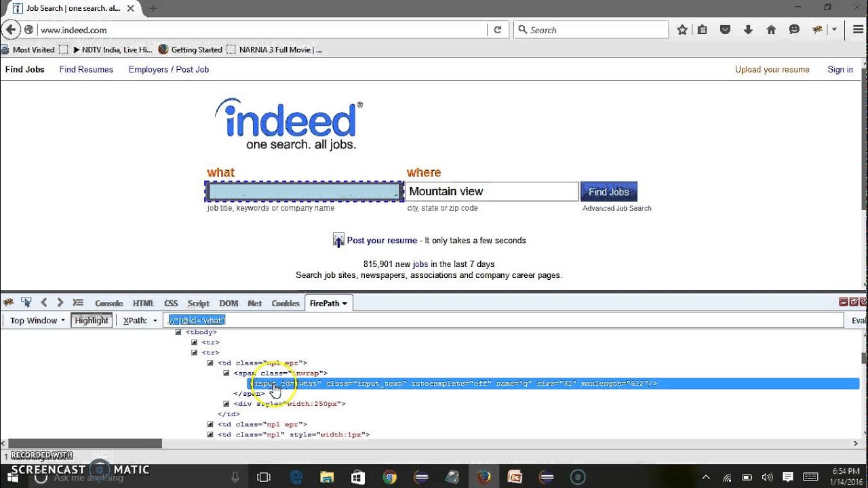Collapse the tbody node
The image size is (868, 488).
[x=178, y=332]
